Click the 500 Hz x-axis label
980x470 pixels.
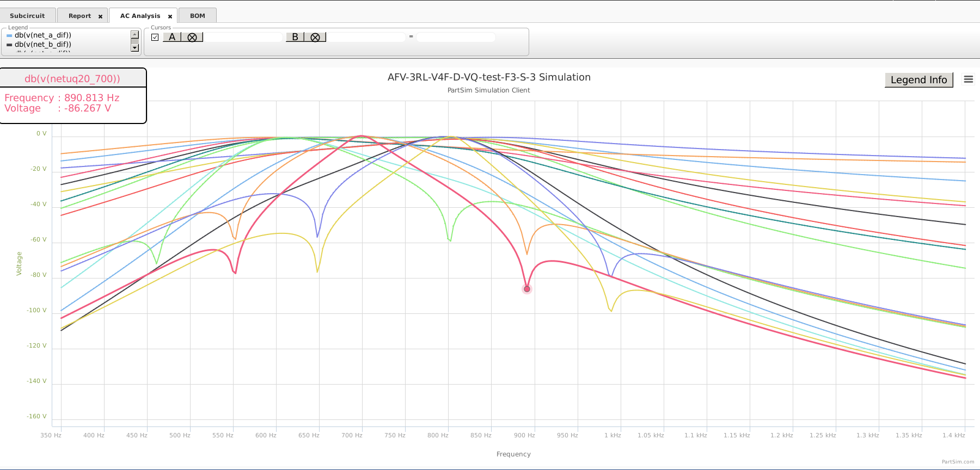point(180,435)
